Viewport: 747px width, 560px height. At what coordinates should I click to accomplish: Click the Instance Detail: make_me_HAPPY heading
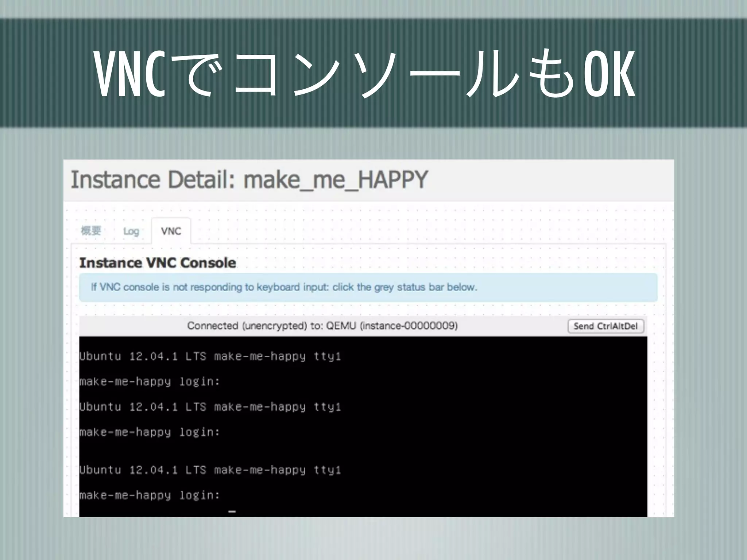coord(249,180)
